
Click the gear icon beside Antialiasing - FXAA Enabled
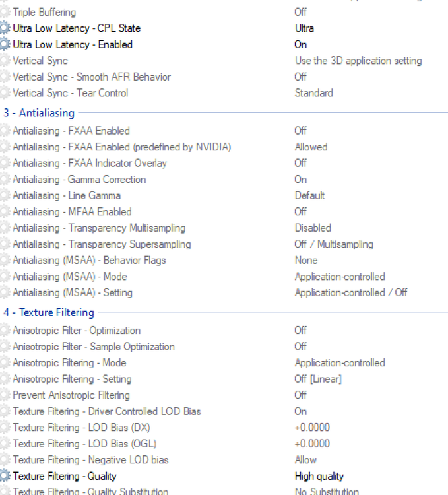pyautogui.click(x=5, y=131)
